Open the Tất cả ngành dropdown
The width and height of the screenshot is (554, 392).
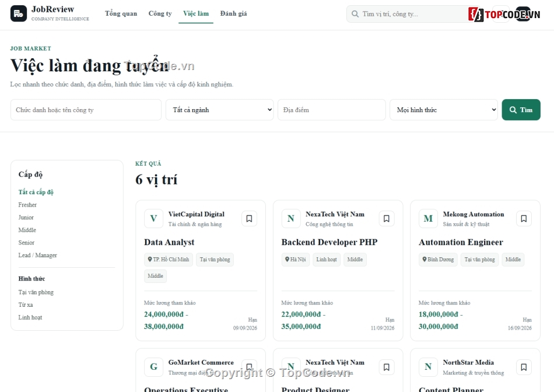click(x=219, y=110)
